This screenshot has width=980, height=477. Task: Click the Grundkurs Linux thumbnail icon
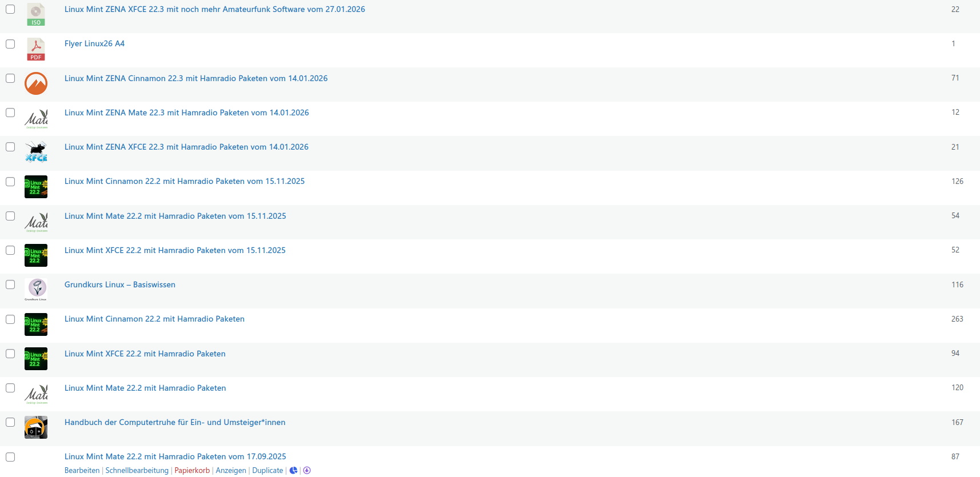point(36,290)
